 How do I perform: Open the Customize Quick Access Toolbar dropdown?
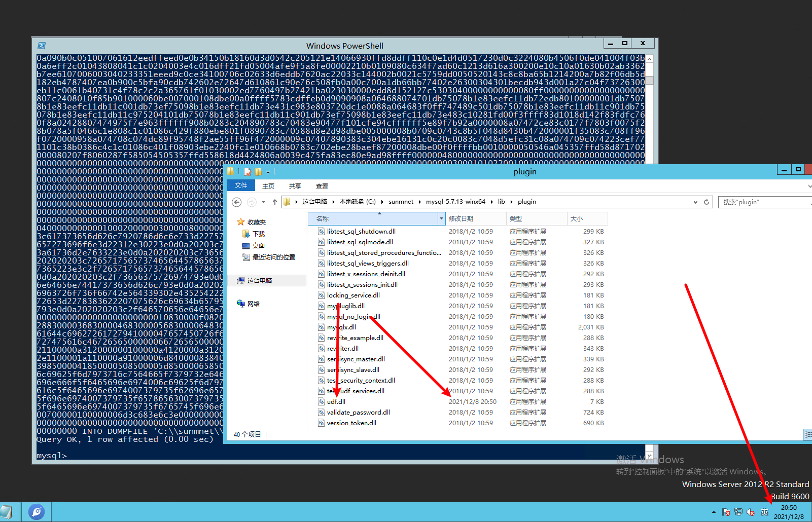[x=268, y=172]
